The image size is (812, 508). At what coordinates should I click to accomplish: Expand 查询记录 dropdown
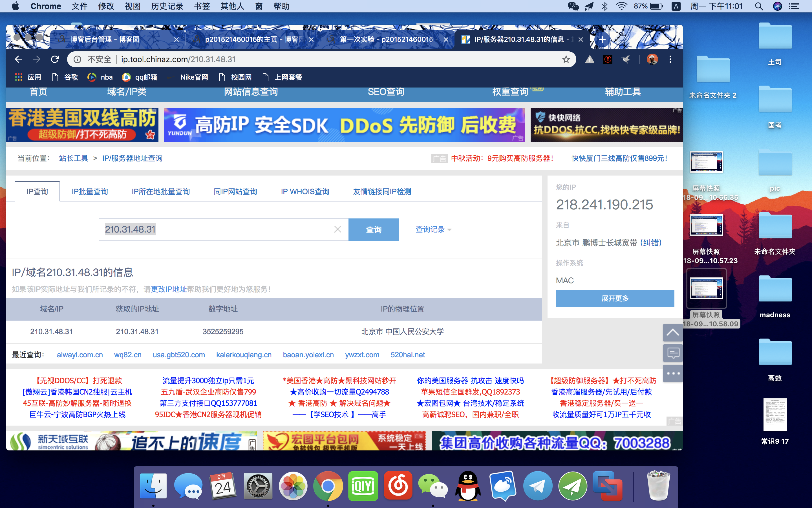click(433, 229)
